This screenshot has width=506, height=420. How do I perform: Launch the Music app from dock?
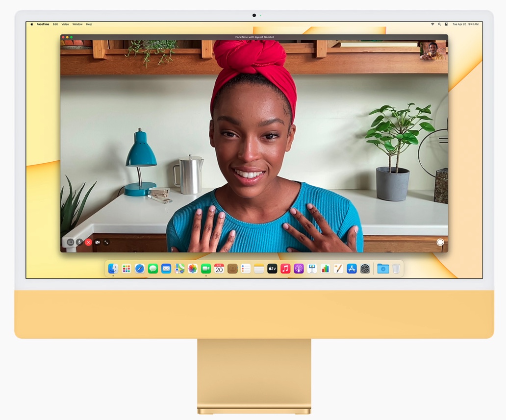285,269
